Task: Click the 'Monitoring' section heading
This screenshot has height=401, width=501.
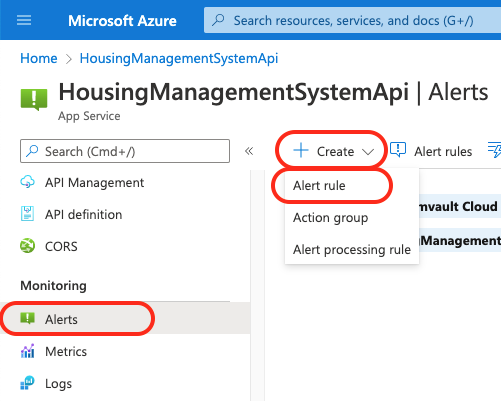Action: pyautogui.click(x=53, y=286)
